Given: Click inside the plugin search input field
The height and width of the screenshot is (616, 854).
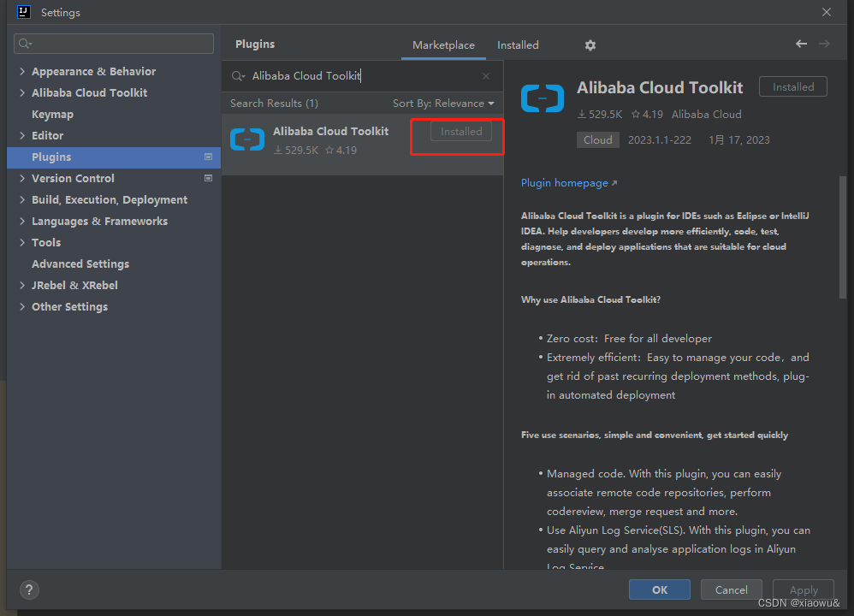Looking at the screenshot, I should (359, 76).
